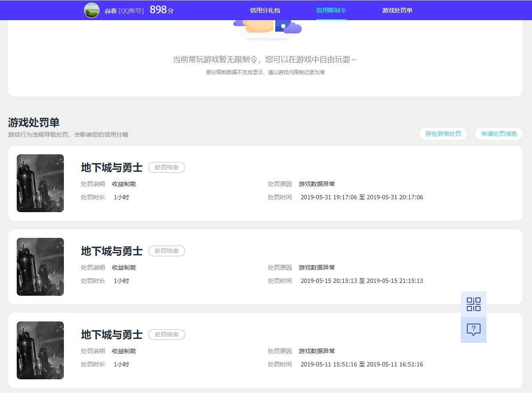This screenshot has width=532, height=393.
Task: Click 处罚结束 badge on the 2019-05-15 card
Action: click(167, 251)
